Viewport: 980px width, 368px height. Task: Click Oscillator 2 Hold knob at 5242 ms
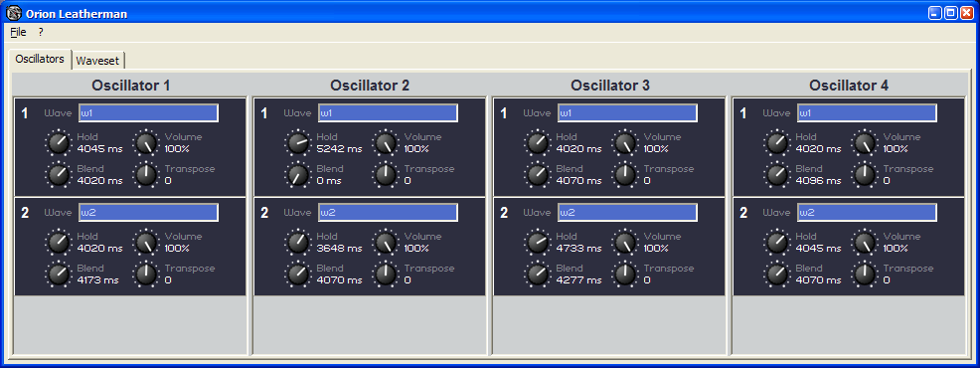click(298, 143)
